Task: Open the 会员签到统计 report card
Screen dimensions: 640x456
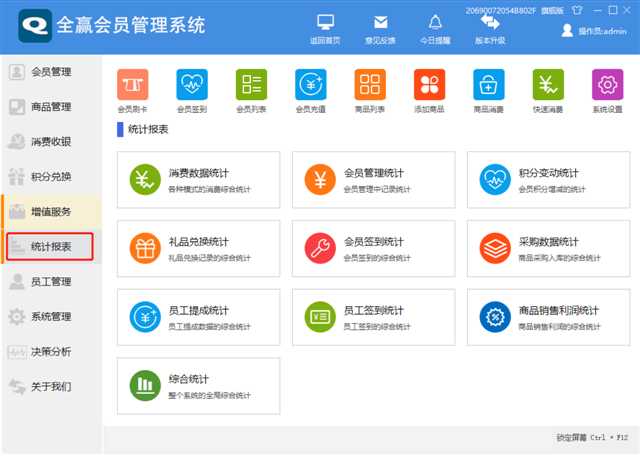Action: coord(373,249)
